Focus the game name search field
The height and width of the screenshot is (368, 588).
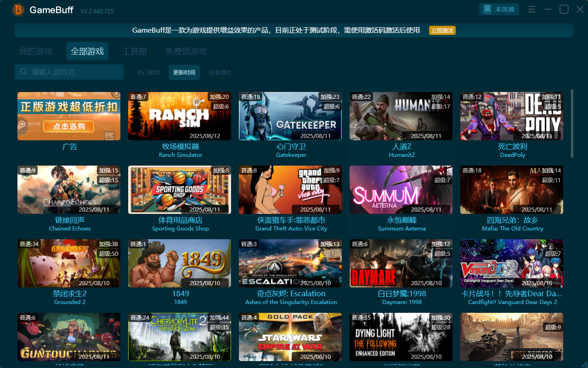69,72
